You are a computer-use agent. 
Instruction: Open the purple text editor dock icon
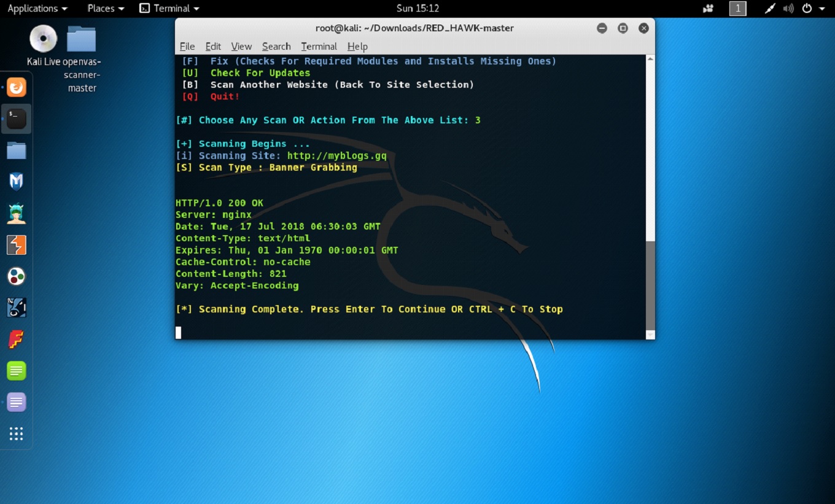pos(17,403)
